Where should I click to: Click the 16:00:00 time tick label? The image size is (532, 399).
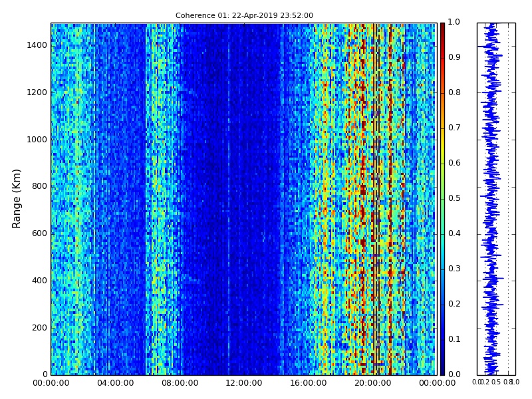pyautogui.click(x=309, y=384)
